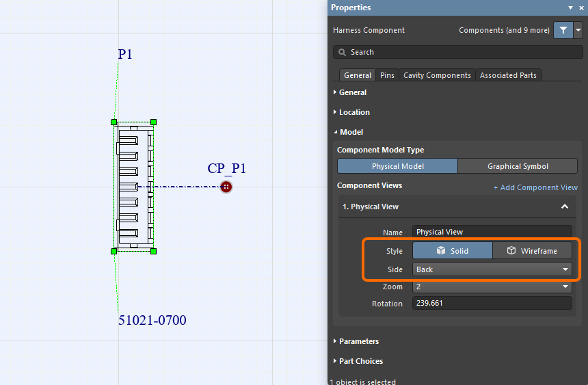Click Components (and 9 more) text
The image size is (588, 385).
click(x=504, y=30)
